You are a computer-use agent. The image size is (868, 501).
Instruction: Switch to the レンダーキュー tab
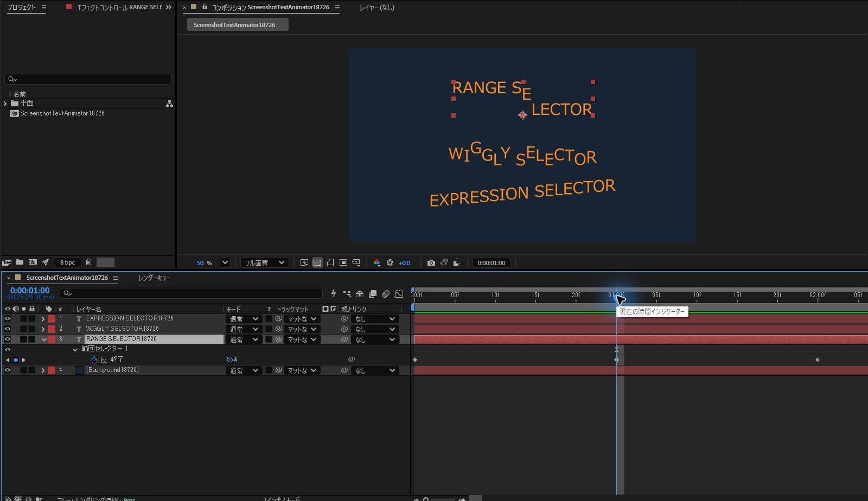(154, 278)
